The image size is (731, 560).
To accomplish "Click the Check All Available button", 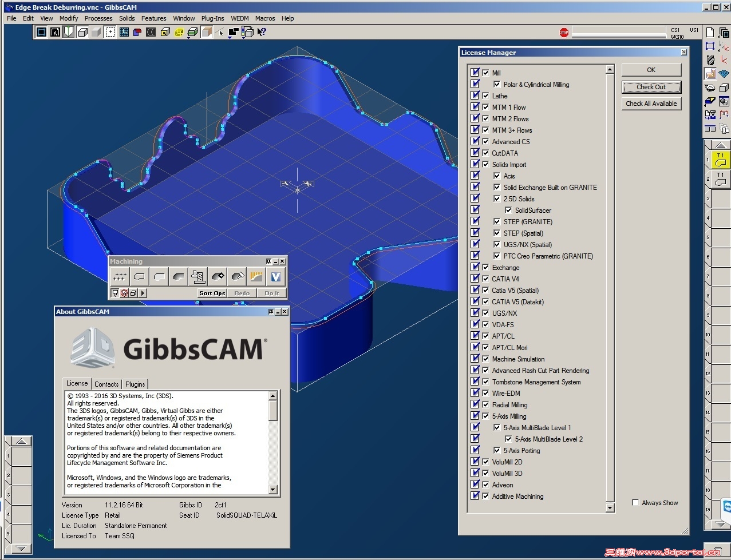I will 651,104.
